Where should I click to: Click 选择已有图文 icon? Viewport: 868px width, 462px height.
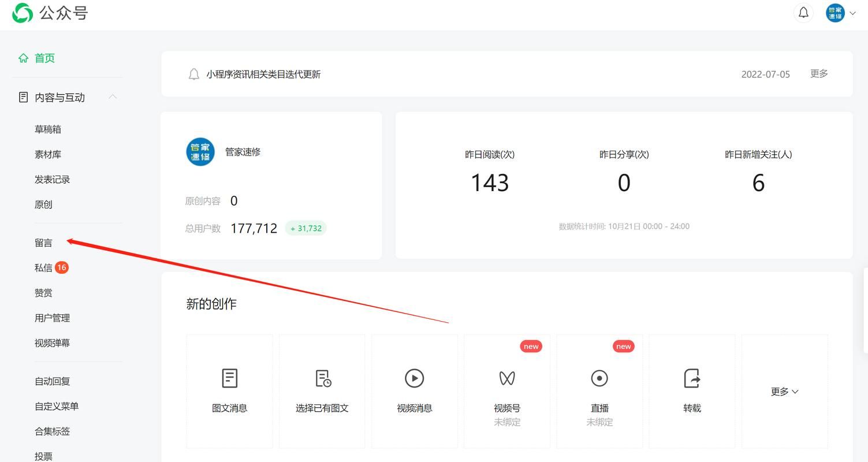tap(322, 378)
